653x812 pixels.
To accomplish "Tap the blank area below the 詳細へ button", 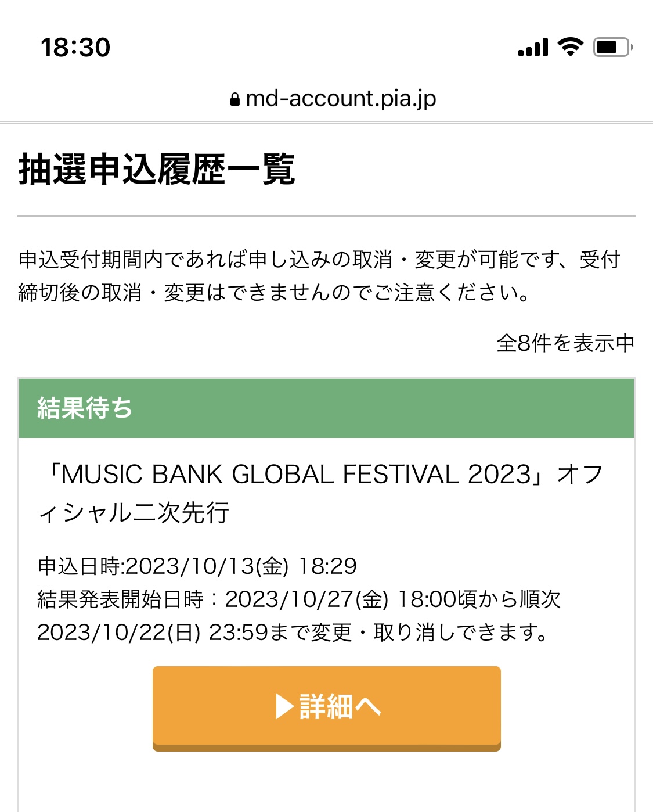I will pyautogui.click(x=326, y=782).
